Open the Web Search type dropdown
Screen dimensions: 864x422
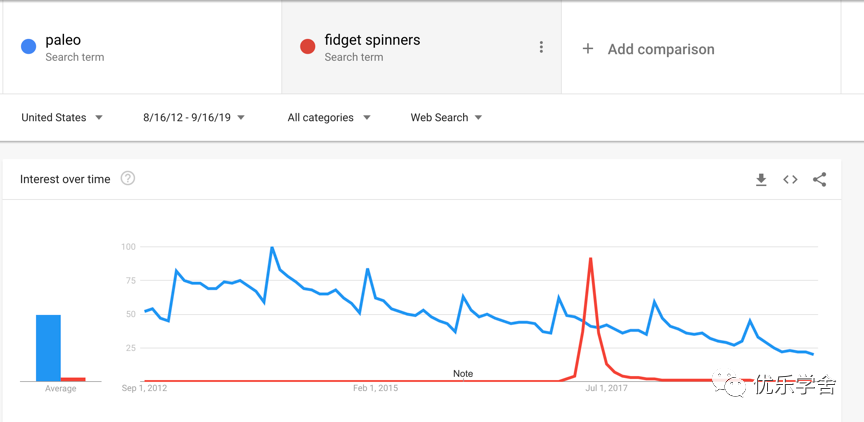pos(446,117)
